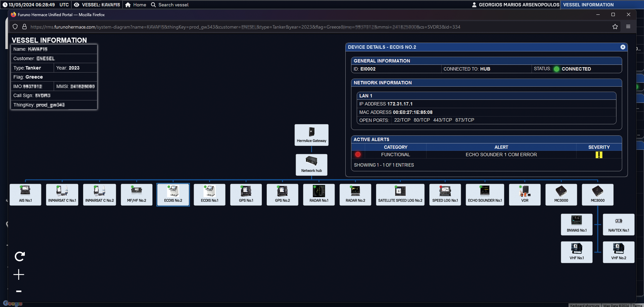Click the green CONNECTED status indicator
Viewport: 644px width, 307px height.
click(556, 69)
